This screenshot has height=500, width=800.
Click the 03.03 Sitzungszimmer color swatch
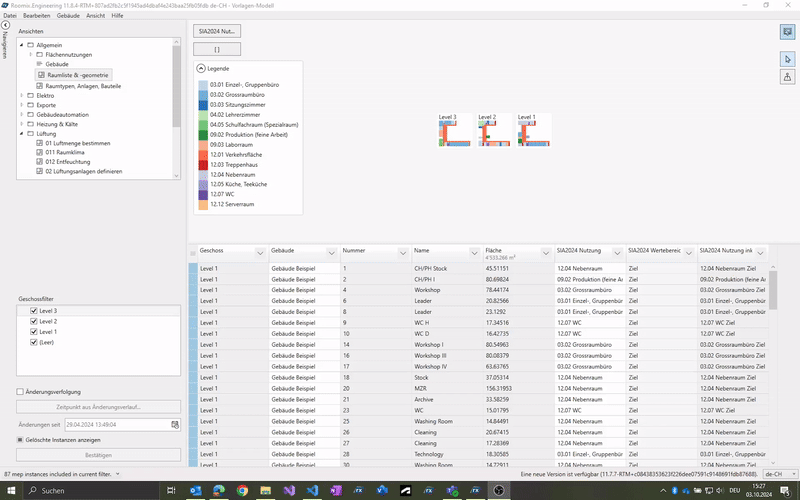(203, 105)
